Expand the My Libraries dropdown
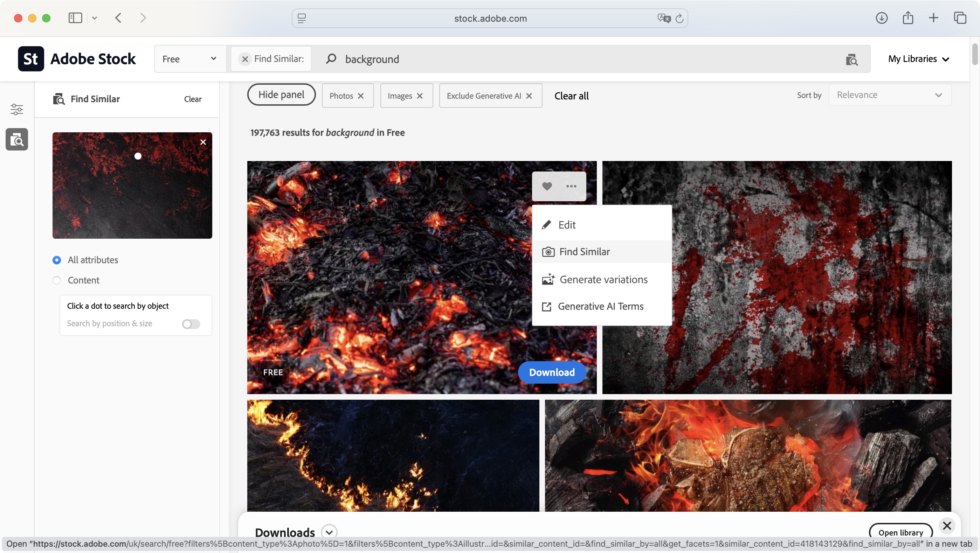The width and height of the screenshot is (980, 553). pos(918,59)
